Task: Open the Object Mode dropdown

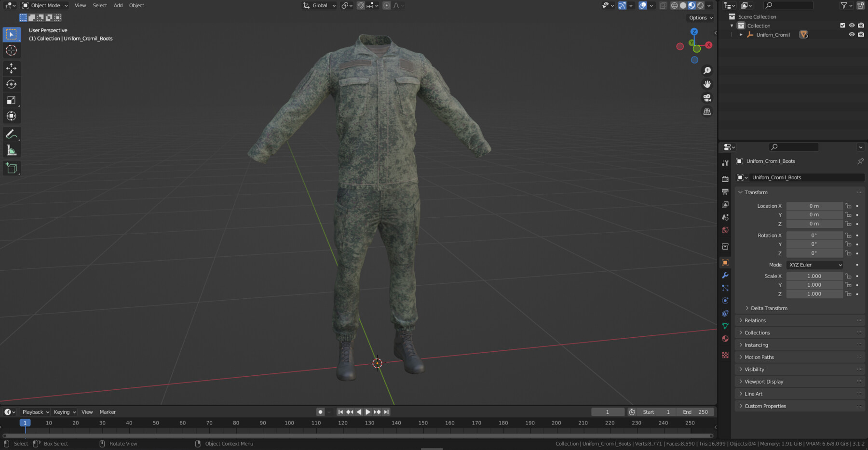Action: click(44, 5)
